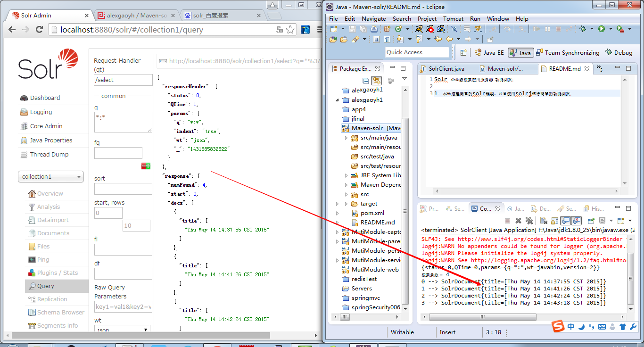Click the Print icon in Eclipse toolbar
Screen dimensions: 644x347
pyautogui.click(x=374, y=29)
